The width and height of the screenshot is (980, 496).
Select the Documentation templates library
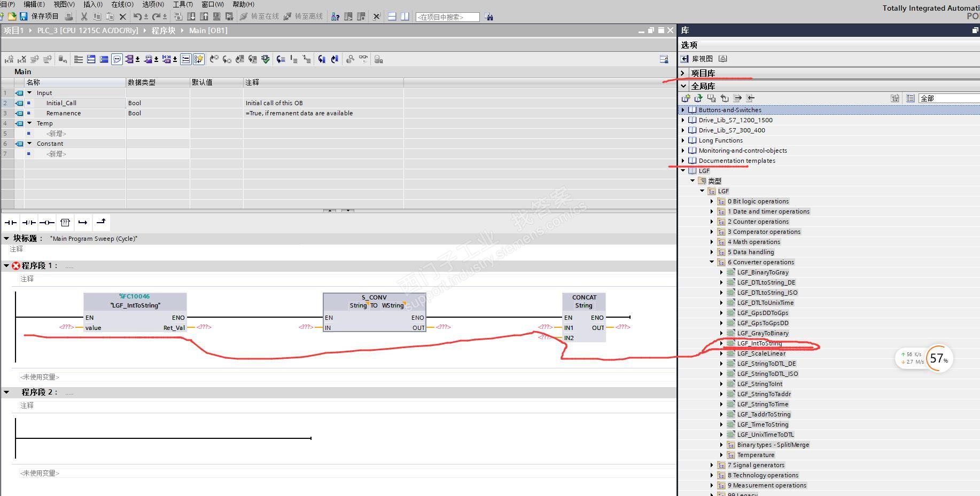pos(736,161)
